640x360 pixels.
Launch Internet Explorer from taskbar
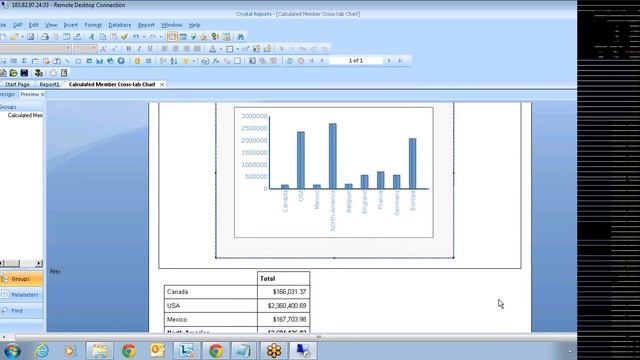tap(42, 351)
